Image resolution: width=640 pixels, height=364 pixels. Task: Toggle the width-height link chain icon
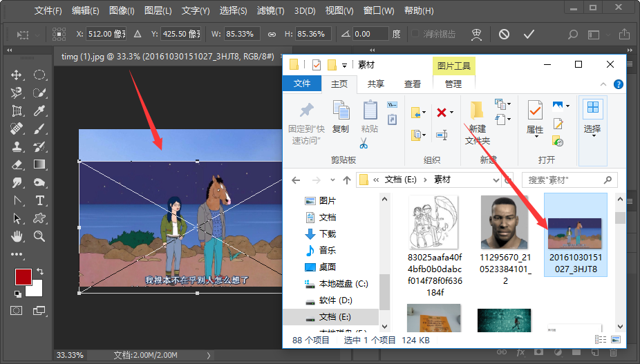pos(272,35)
